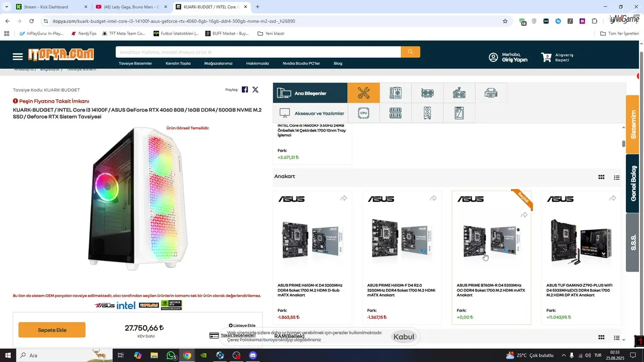Open Hakkımızda menu item
Viewport: 644px width, 362px height.
(x=258, y=63)
